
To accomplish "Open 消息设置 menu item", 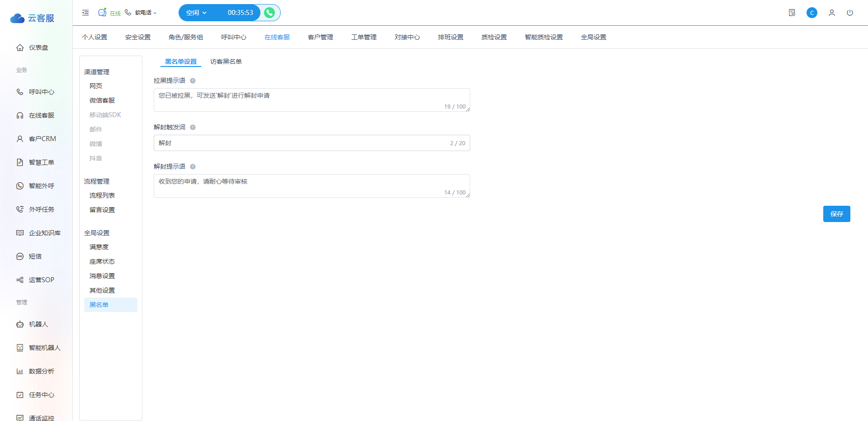I will (x=102, y=276).
